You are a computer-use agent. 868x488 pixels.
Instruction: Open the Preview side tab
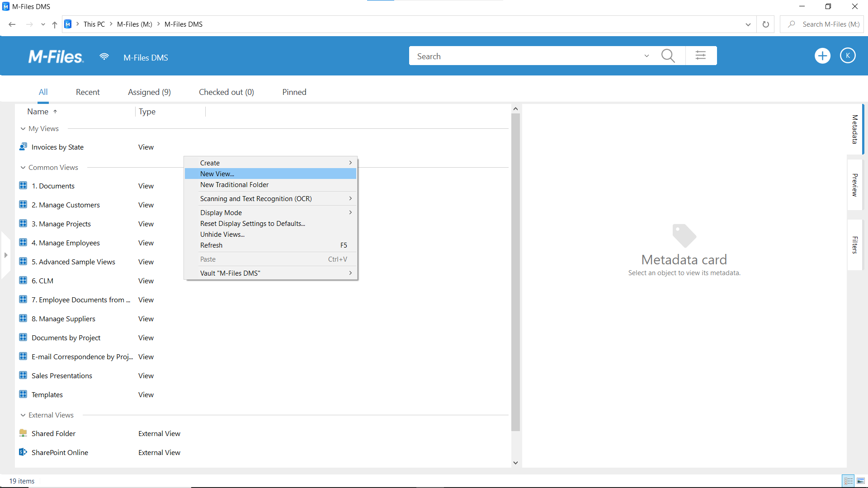[855, 185]
